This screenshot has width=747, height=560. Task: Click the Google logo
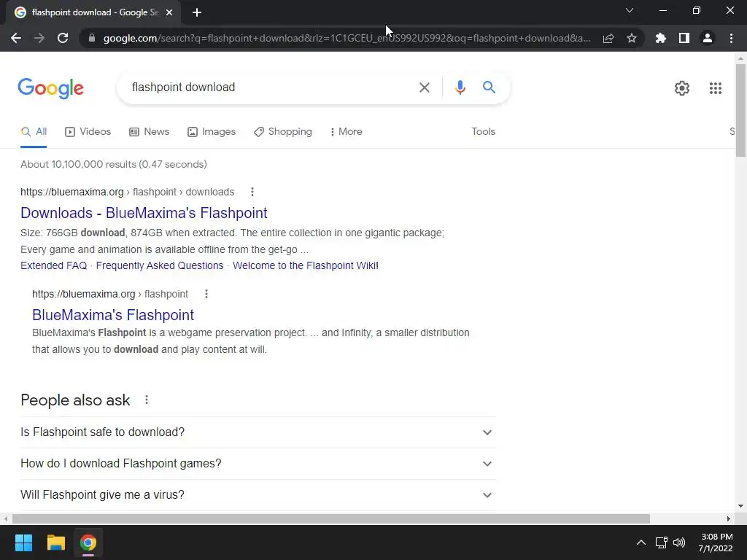click(x=50, y=88)
